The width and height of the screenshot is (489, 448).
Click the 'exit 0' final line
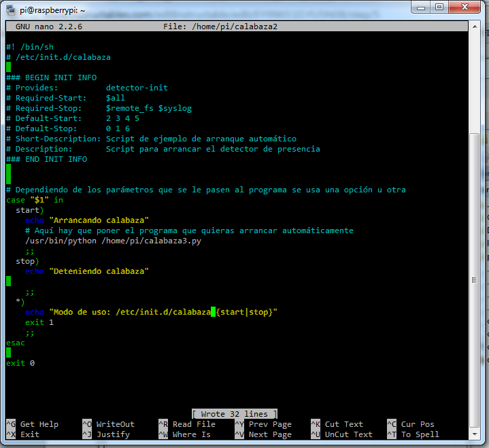click(20, 363)
